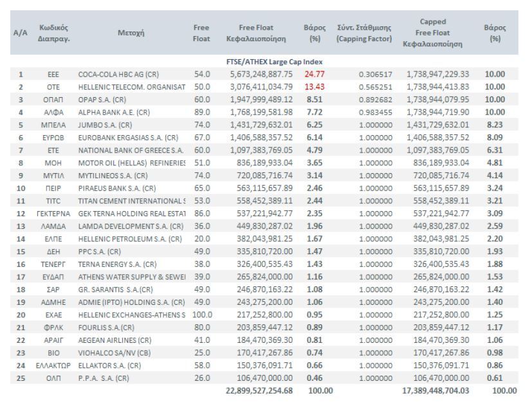The height and width of the screenshot is (404, 532).
Task: Click capping factor 0.306517
Action: [376, 75]
